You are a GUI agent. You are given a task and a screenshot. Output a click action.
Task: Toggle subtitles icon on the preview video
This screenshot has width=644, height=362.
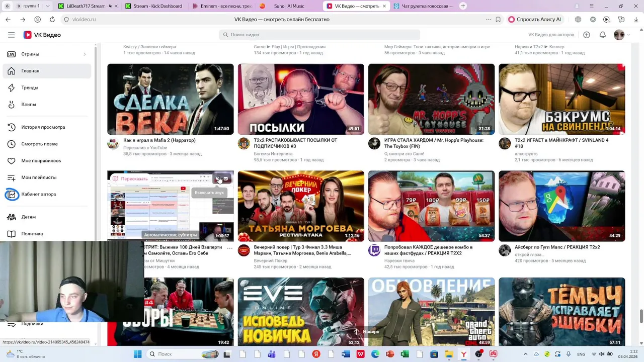tap(225, 178)
